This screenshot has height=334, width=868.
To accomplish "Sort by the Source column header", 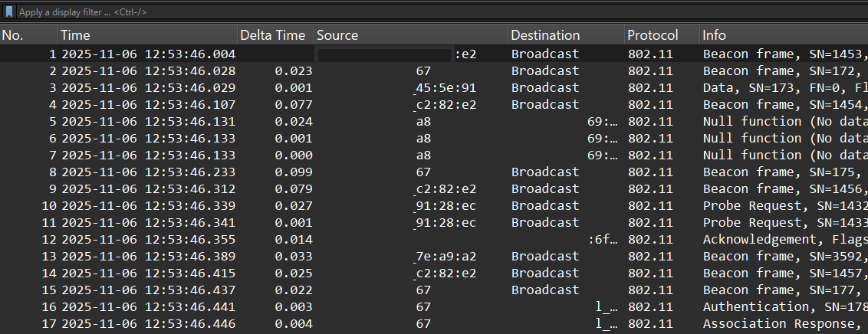I will click(x=411, y=35).
